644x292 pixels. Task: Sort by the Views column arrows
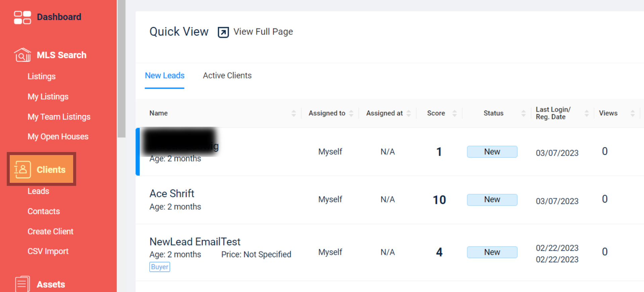pos(633,113)
